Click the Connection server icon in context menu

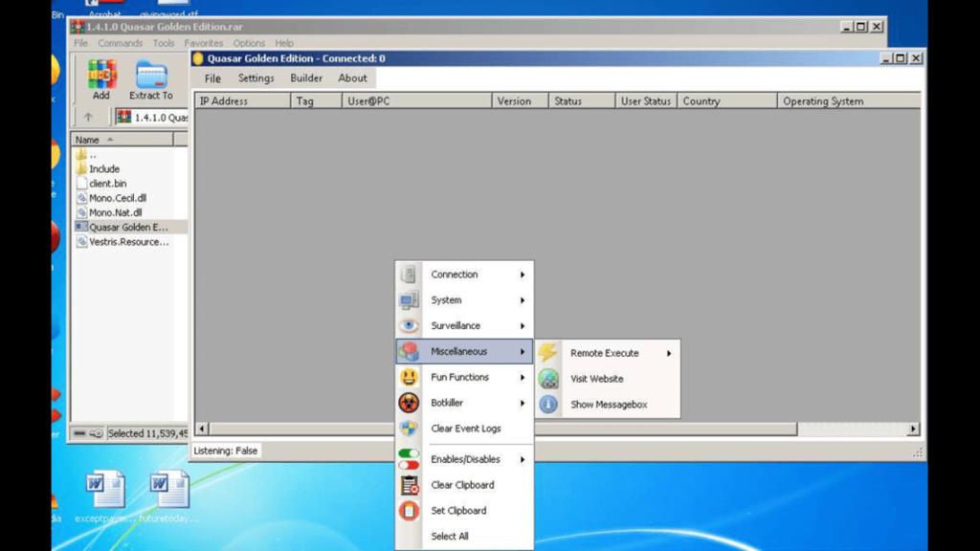(409, 275)
